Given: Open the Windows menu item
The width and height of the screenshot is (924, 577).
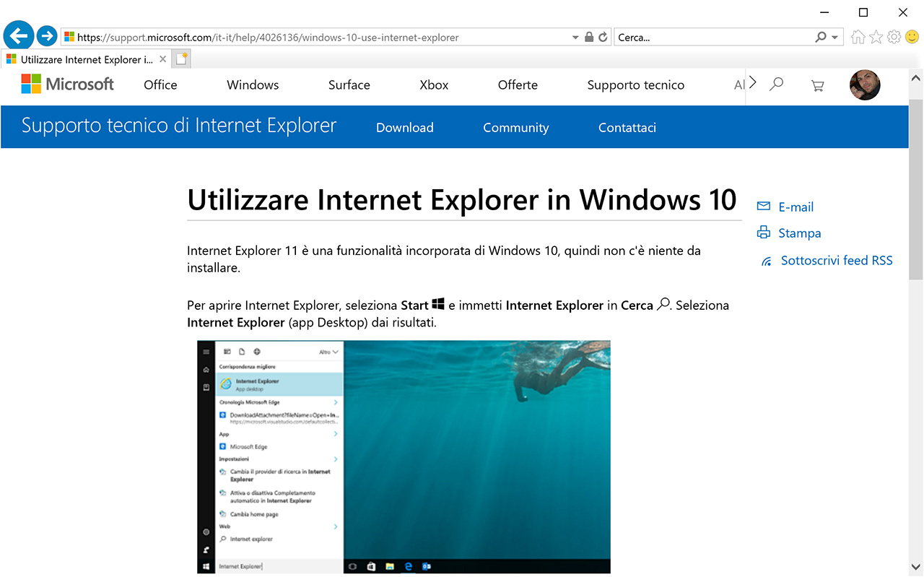Looking at the screenshot, I should pyautogui.click(x=253, y=85).
